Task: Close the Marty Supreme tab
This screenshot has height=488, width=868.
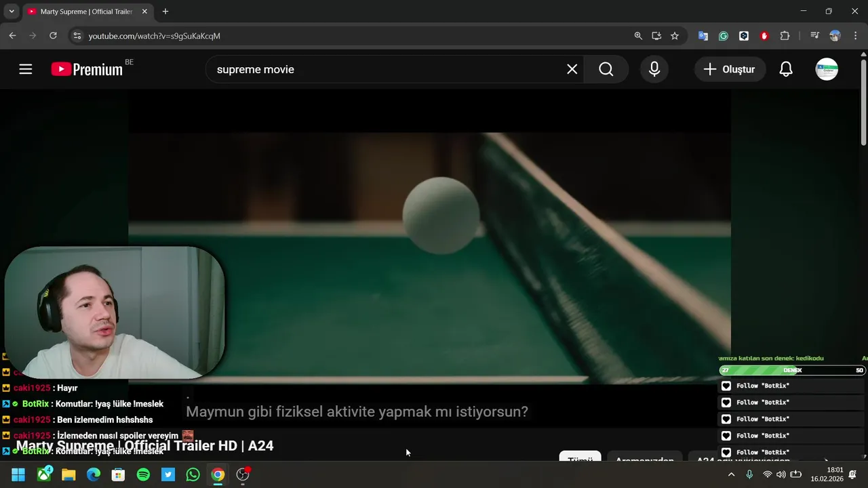Action: click(144, 12)
